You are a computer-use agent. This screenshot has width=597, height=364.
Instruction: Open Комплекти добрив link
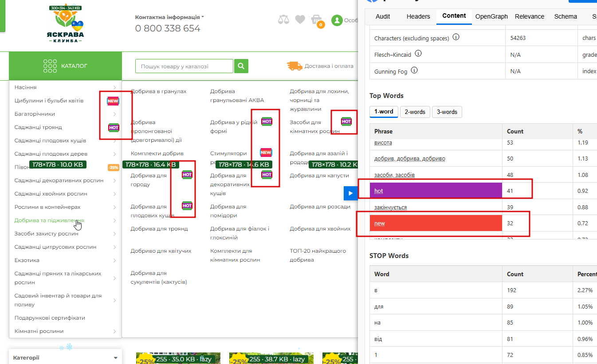click(157, 153)
